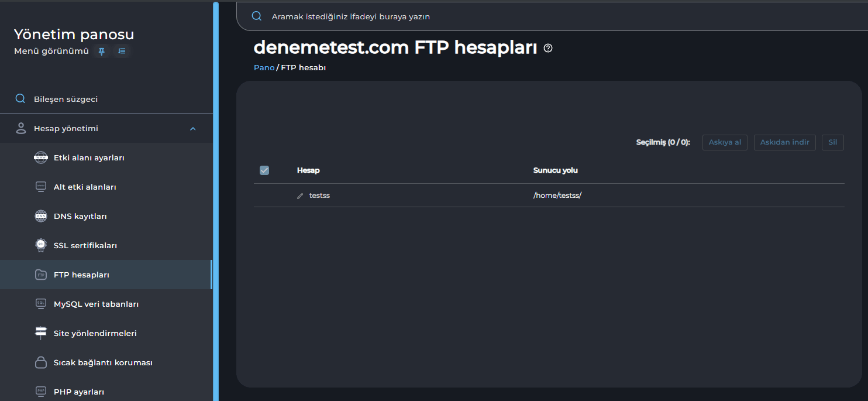Click the Site yönlendirmeleri signpost icon
The height and width of the screenshot is (401, 868).
coord(41,333)
